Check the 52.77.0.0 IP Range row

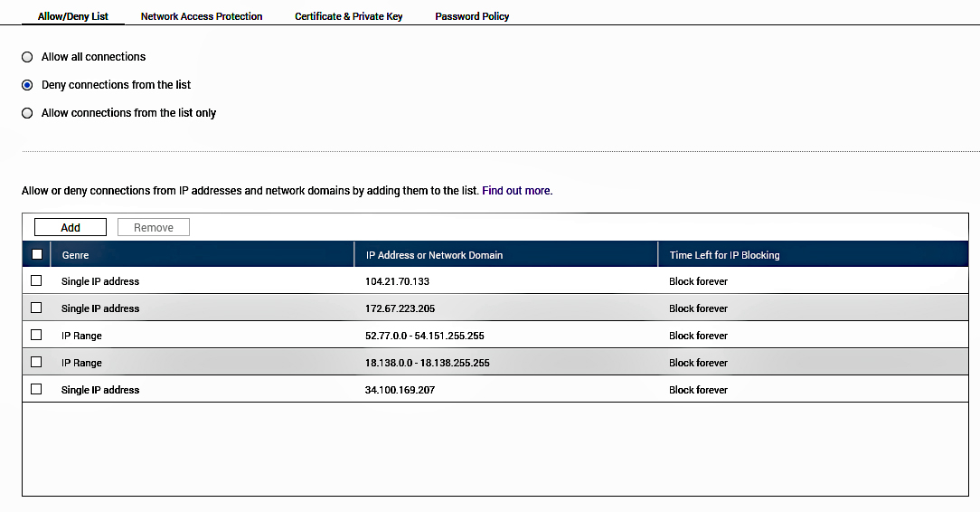pyautogui.click(x=36, y=335)
